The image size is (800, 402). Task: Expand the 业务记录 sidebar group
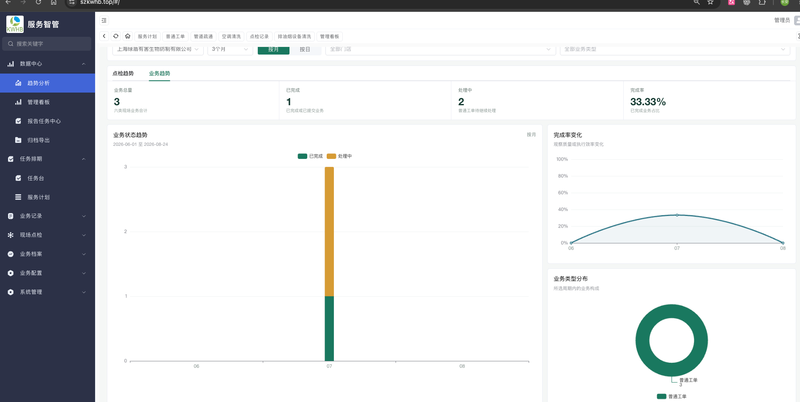47,216
